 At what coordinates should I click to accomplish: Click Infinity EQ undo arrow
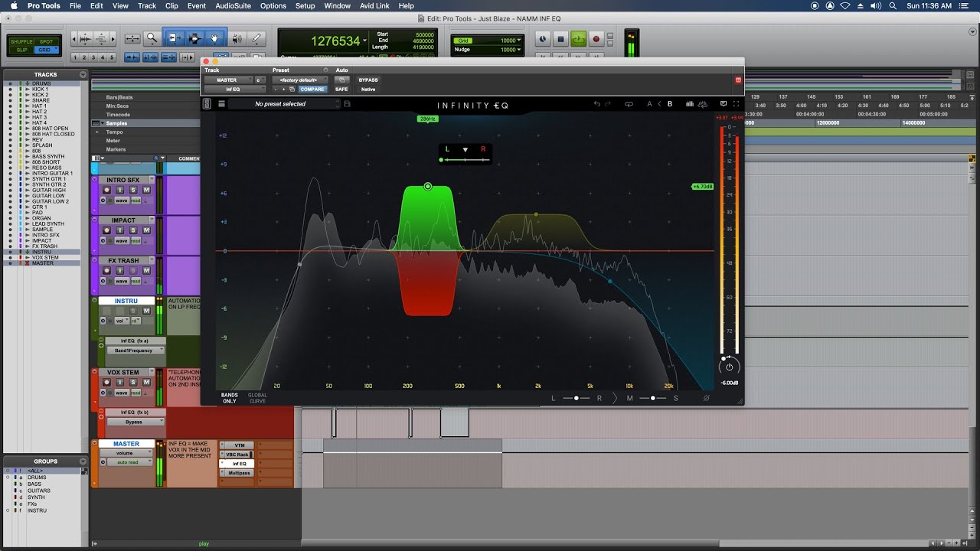[597, 104]
